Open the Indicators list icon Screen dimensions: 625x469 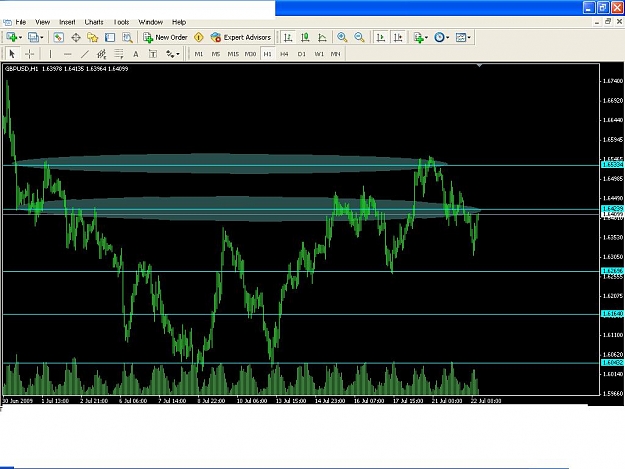pyautogui.click(x=418, y=37)
